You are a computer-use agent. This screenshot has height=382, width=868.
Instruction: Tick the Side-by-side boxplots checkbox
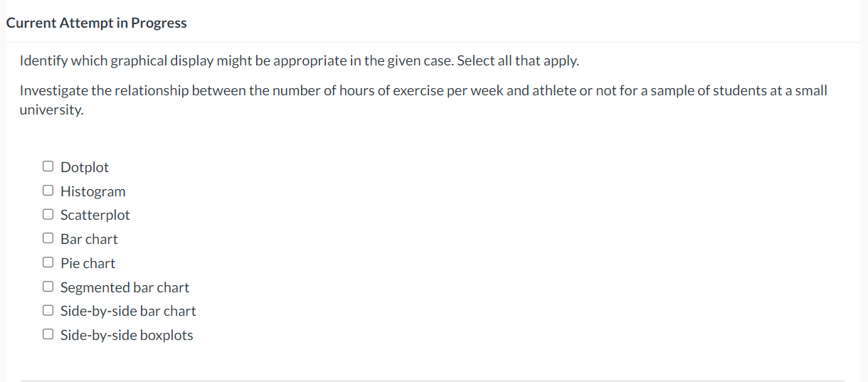tap(48, 334)
